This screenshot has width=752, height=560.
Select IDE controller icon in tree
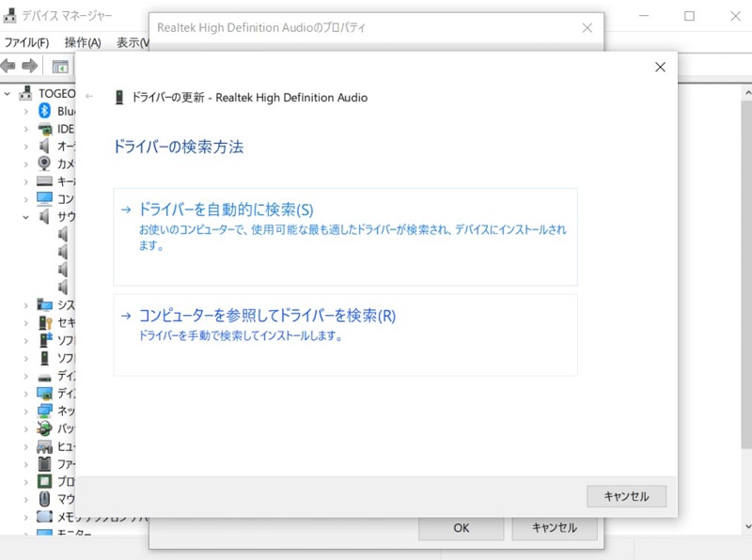44,129
